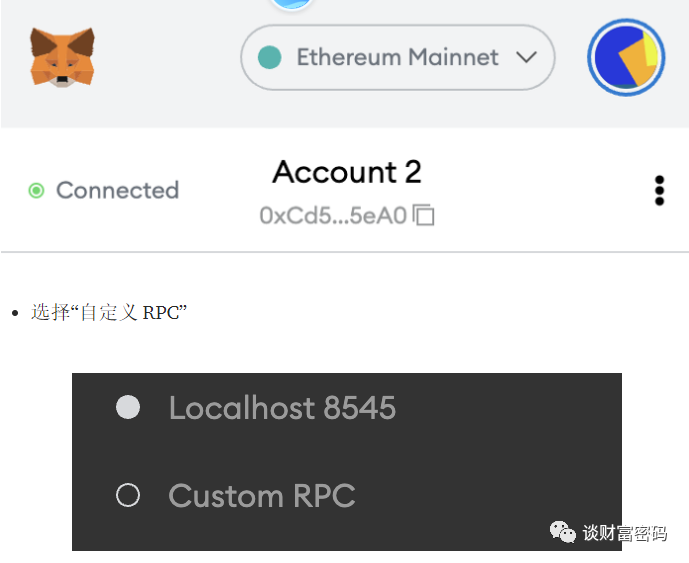Click the teal network indicator dot
689x563 pixels.
pyautogui.click(x=269, y=57)
